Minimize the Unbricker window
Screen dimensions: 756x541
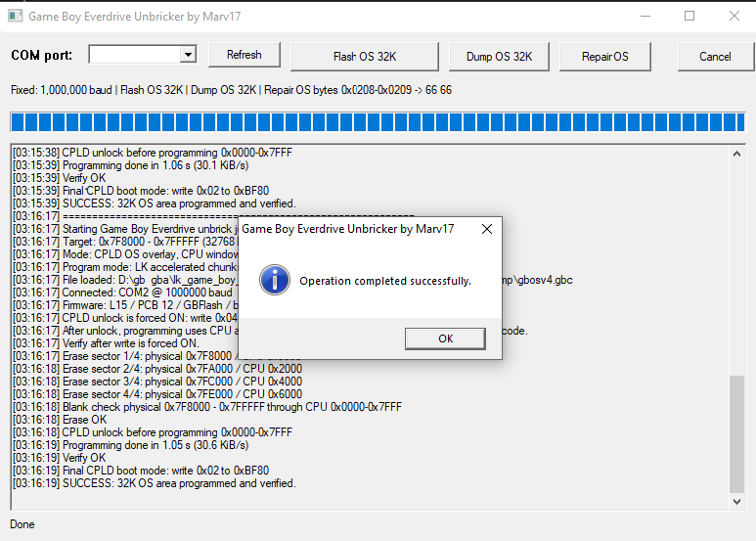pyautogui.click(x=645, y=16)
